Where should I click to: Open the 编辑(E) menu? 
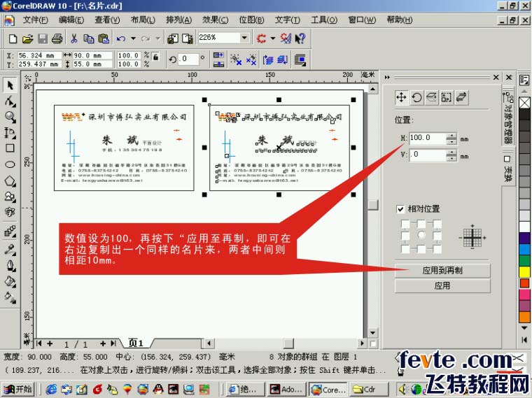(x=71, y=20)
